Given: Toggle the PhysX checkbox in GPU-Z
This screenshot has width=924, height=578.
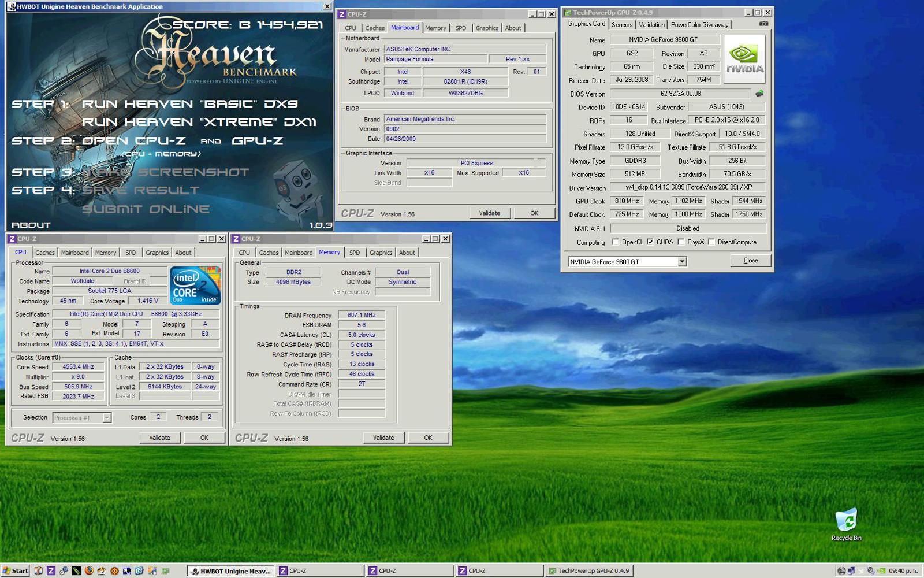Looking at the screenshot, I should 681,242.
